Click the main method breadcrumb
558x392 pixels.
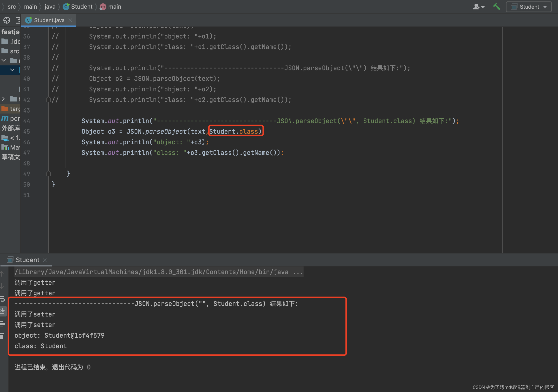[115, 7]
